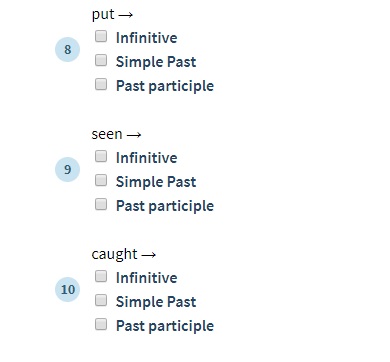The width and height of the screenshot is (390, 362).
Task: Click the question number 8 badge
Action: [68, 49]
